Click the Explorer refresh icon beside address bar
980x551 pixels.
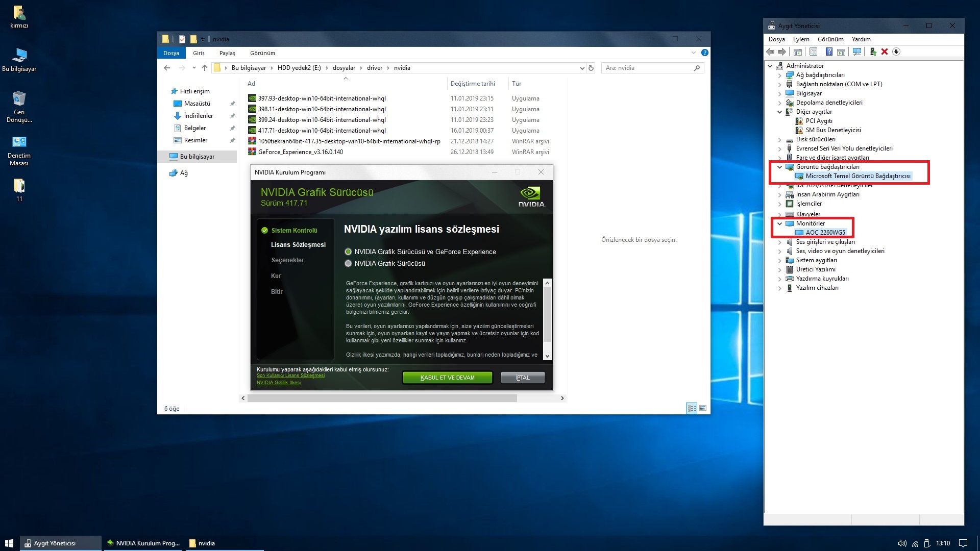591,68
